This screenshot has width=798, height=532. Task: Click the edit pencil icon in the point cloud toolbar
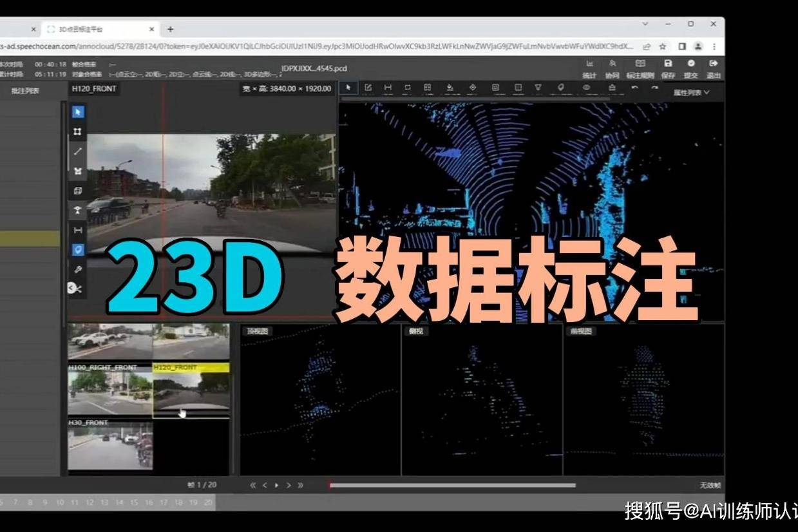pyautogui.click(x=368, y=87)
